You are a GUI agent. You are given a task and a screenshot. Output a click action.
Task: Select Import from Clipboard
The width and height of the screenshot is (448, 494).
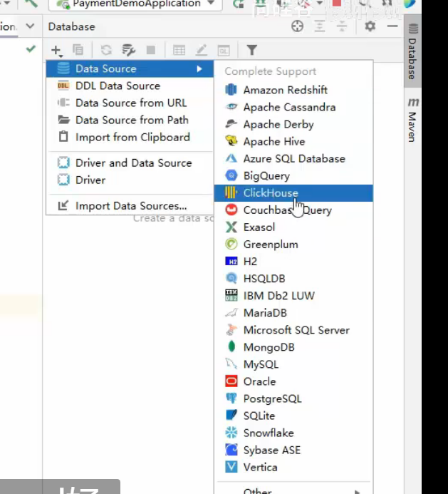click(130, 137)
